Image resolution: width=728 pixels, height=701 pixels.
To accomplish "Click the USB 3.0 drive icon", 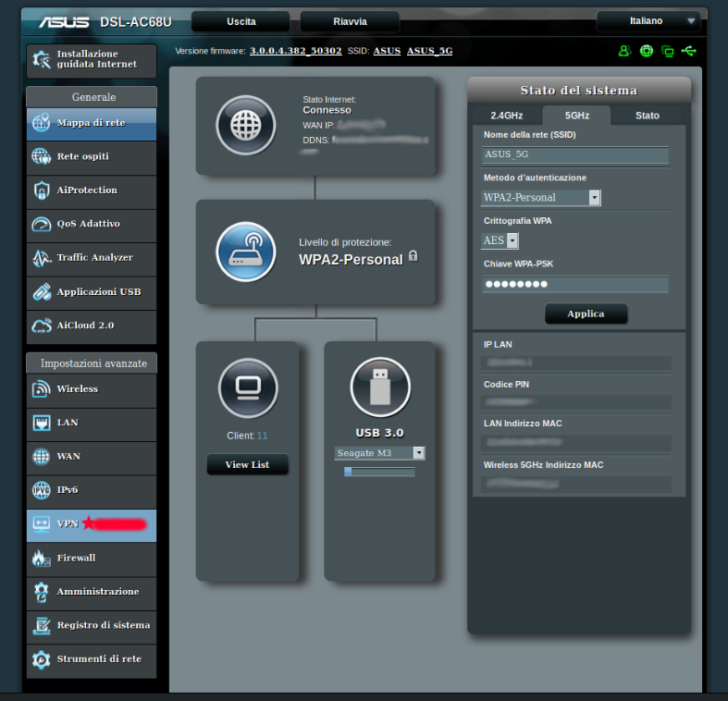I will (x=380, y=387).
